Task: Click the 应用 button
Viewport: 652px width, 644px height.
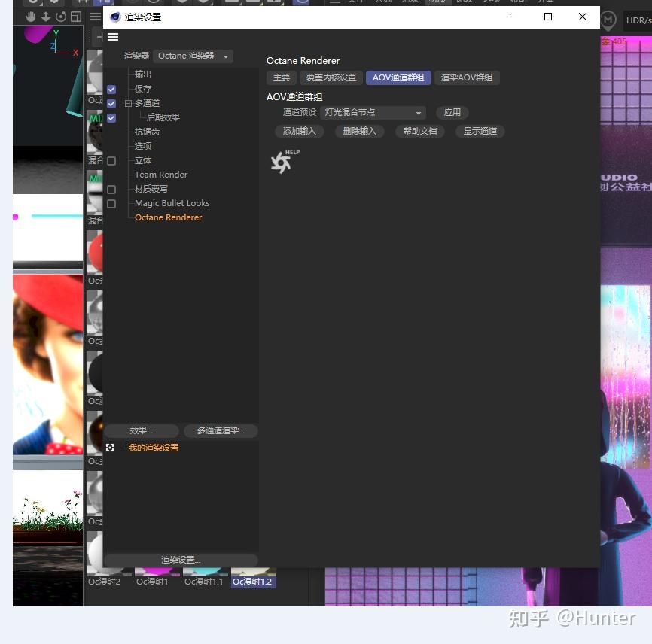Action: (x=452, y=111)
